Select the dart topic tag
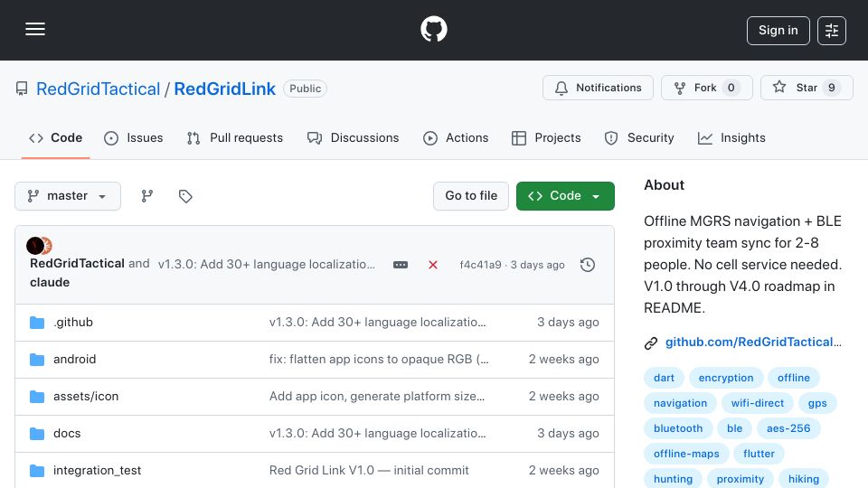The width and height of the screenshot is (868, 488). pos(664,378)
